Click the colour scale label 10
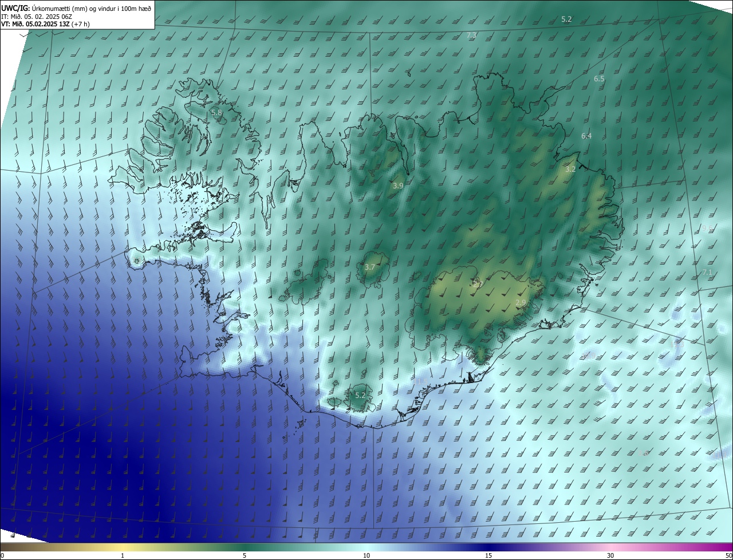The width and height of the screenshot is (733, 560). pyautogui.click(x=366, y=556)
